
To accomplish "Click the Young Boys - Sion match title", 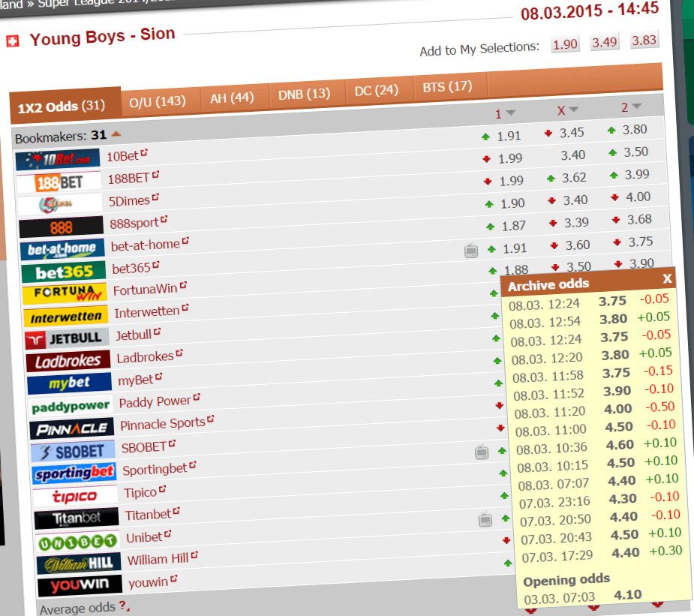I will coord(102,36).
